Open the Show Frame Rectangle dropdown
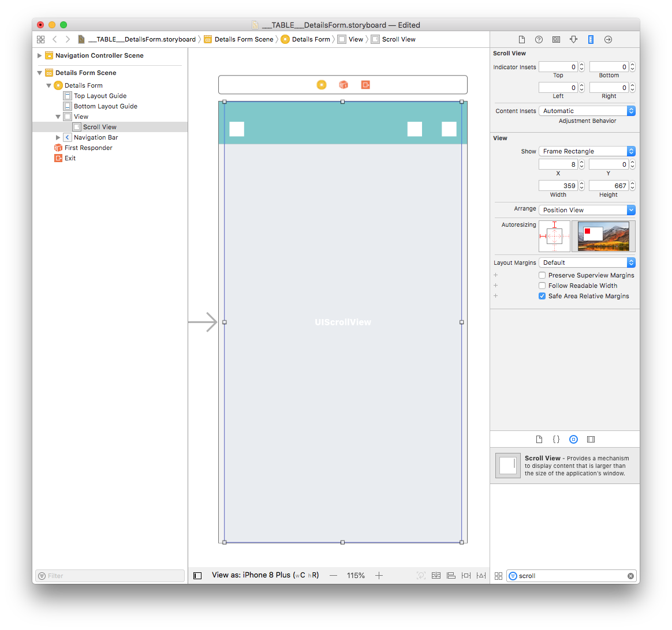 click(587, 151)
